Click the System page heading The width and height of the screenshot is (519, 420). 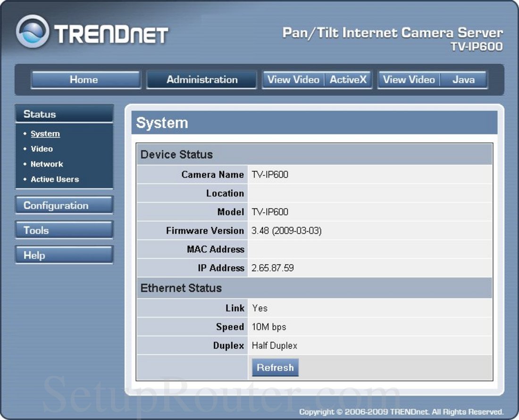(162, 123)
